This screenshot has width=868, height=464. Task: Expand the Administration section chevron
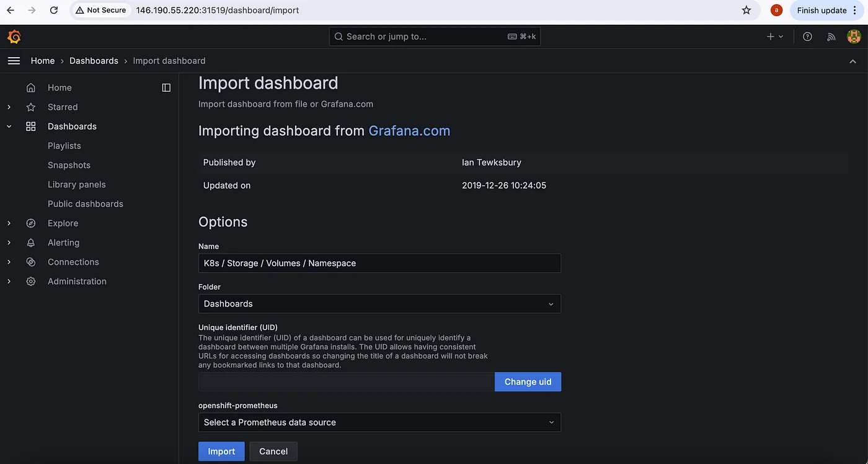tap(9, 281)
